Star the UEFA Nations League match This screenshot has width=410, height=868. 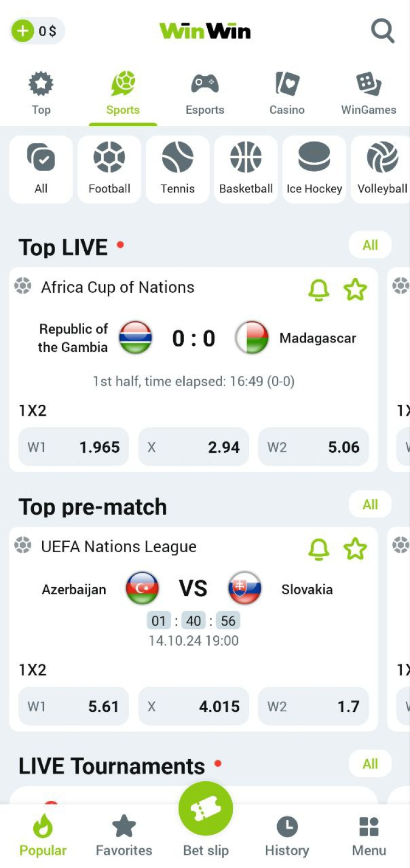tap(355, 549)
